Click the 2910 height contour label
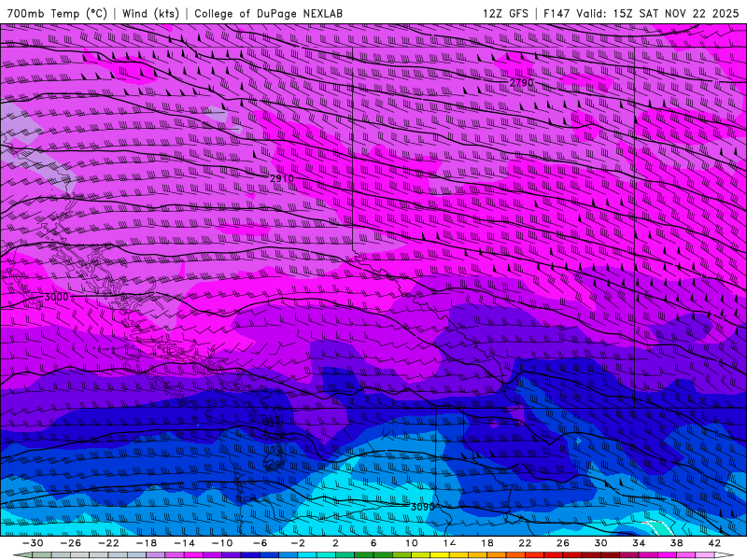 coord(282,178)
